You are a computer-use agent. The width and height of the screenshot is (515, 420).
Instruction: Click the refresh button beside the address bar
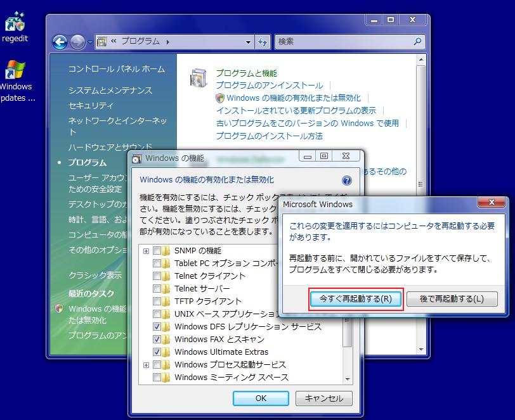click(x=263, y=42)
